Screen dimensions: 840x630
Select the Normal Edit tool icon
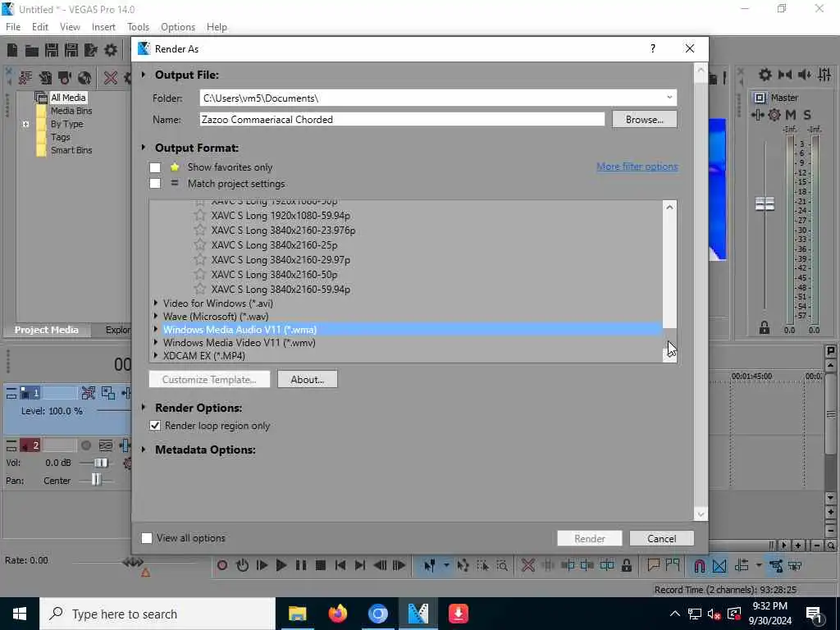click(429, 565)
